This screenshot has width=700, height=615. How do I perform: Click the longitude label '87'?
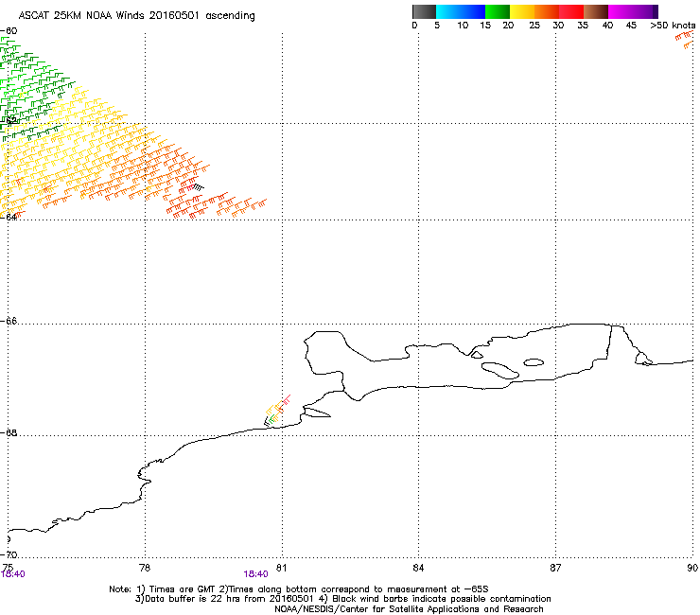click(555, 568)
